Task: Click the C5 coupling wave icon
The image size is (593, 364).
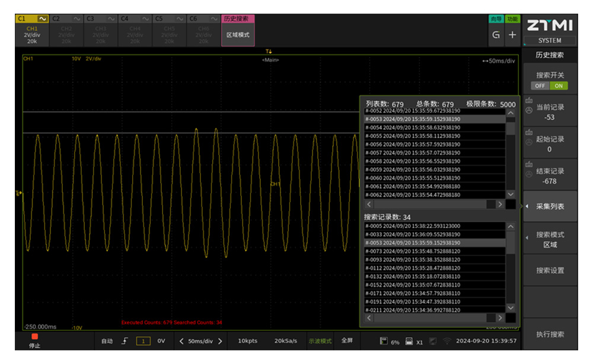Action: (180, 18)
